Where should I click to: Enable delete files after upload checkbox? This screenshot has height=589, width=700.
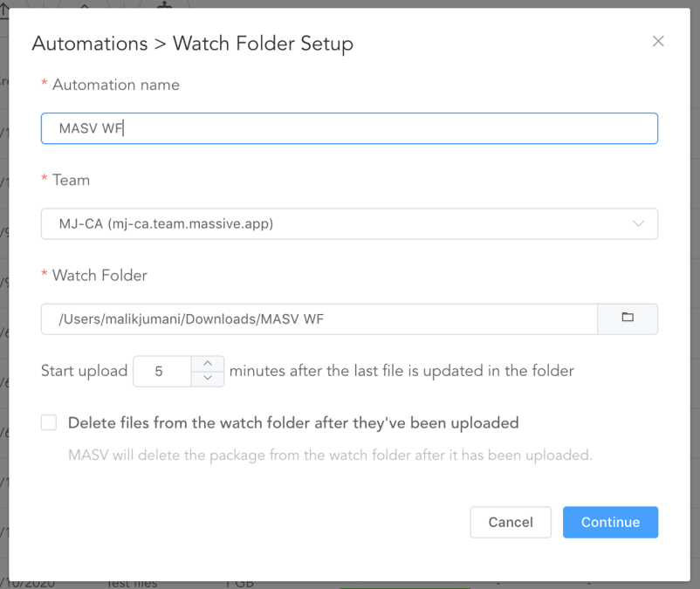click(x=49, y=422)
